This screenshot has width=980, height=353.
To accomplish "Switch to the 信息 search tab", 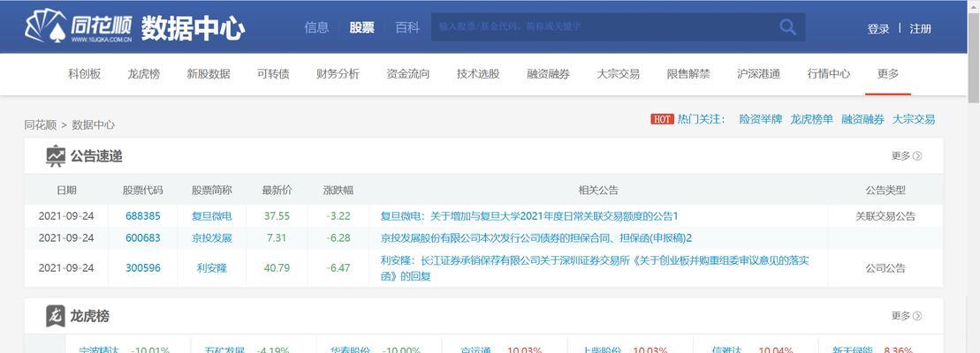I will [x=316, y=27].
